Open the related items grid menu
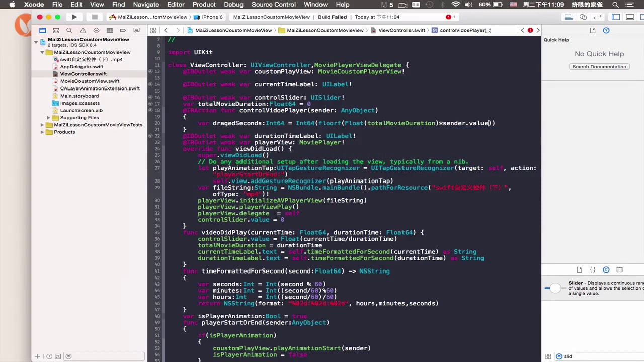 (x=153, y=30)
